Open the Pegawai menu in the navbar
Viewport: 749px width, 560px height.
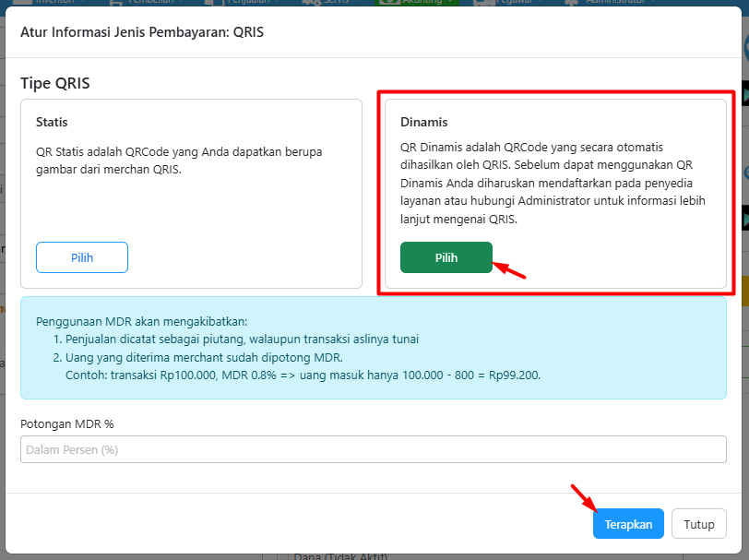point(515,3)
